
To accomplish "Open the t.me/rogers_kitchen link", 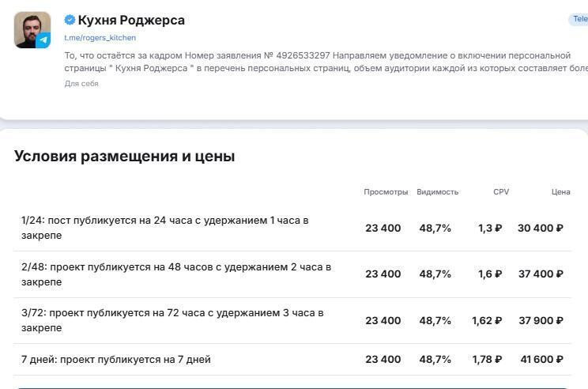I will (100, 38).
